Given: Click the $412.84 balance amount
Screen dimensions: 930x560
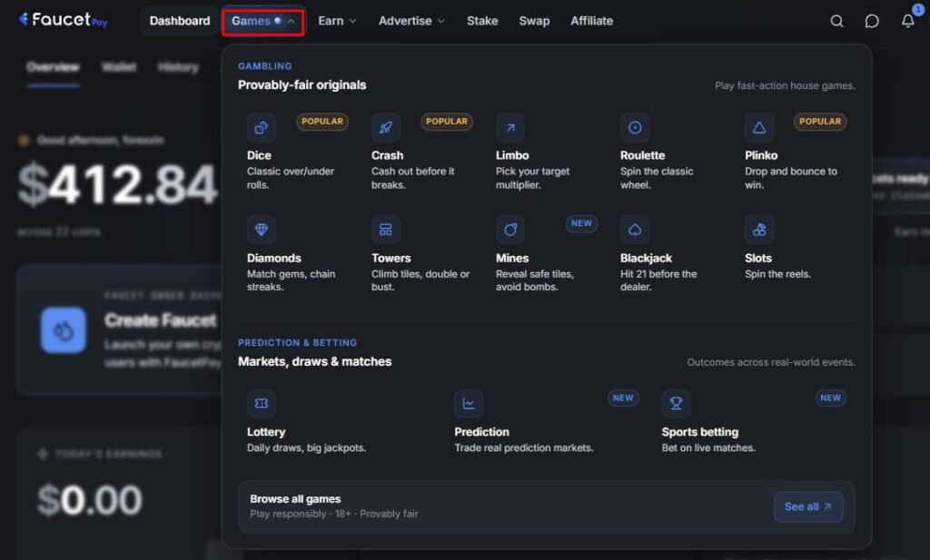Looking at the screenshot, I should tap(117, 185).
